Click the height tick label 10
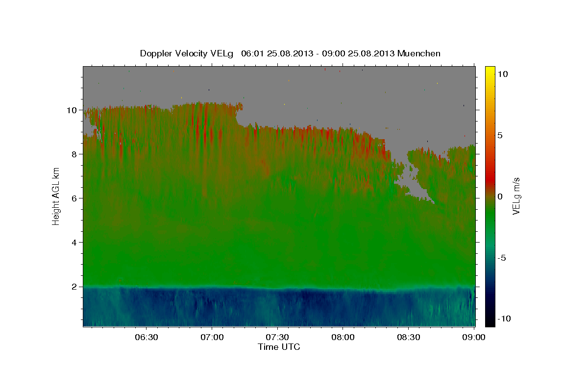The width and height of the screenshot is (588, 392). [72, 110]
